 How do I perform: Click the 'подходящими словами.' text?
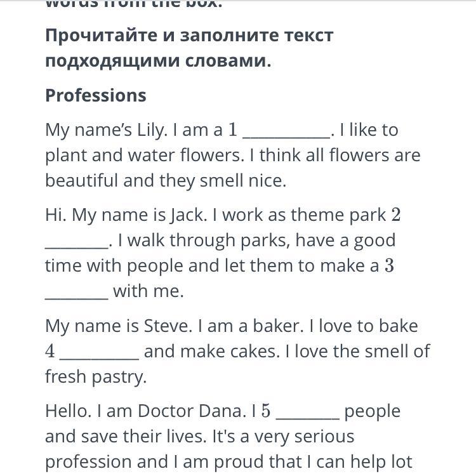(158, 61)
